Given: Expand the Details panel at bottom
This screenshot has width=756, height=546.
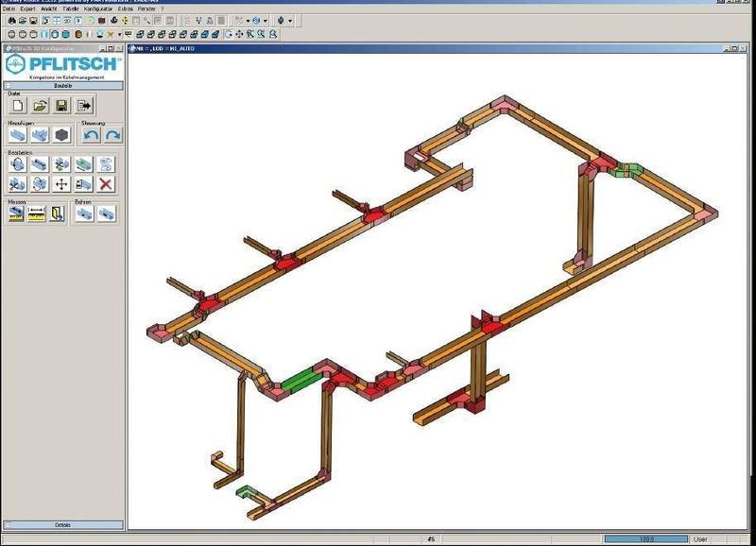Looking at the screenshot, I should click(62, 524).
